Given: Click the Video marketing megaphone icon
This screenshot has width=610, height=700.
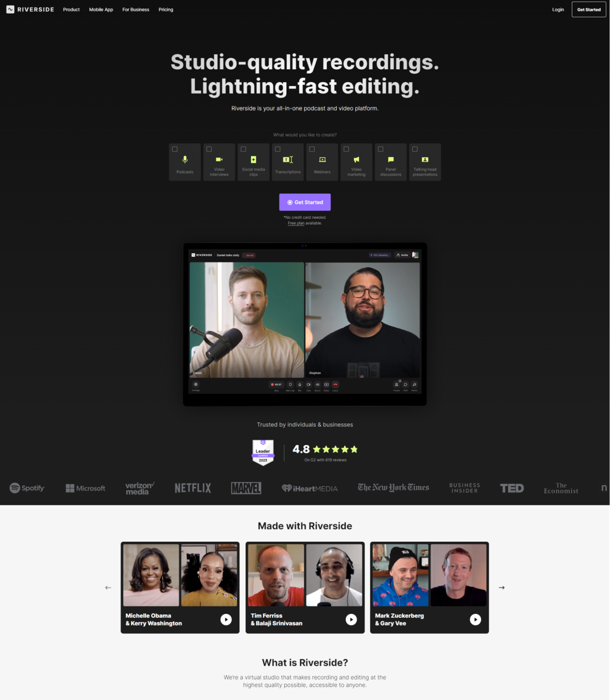Looking at the screenshot, I should pyautogui.click(x=356, y=160).
